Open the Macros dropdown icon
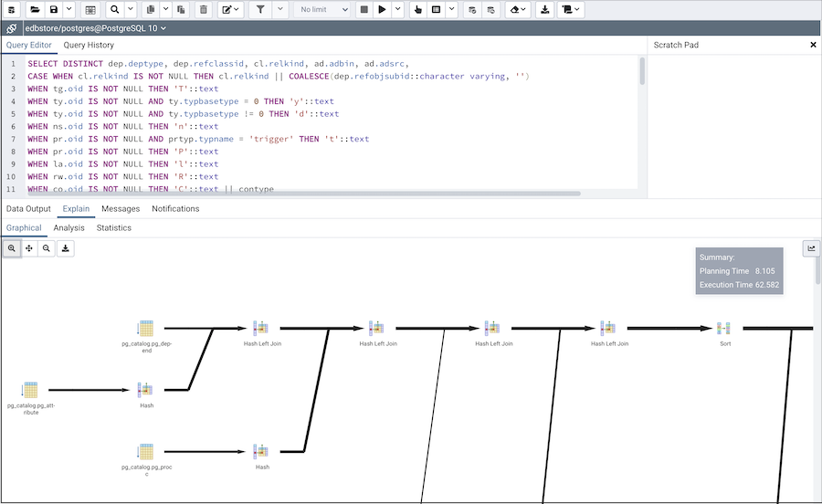The width and height of the screenshot is (822, 504). pyautogui.click(x=571, y=9)
